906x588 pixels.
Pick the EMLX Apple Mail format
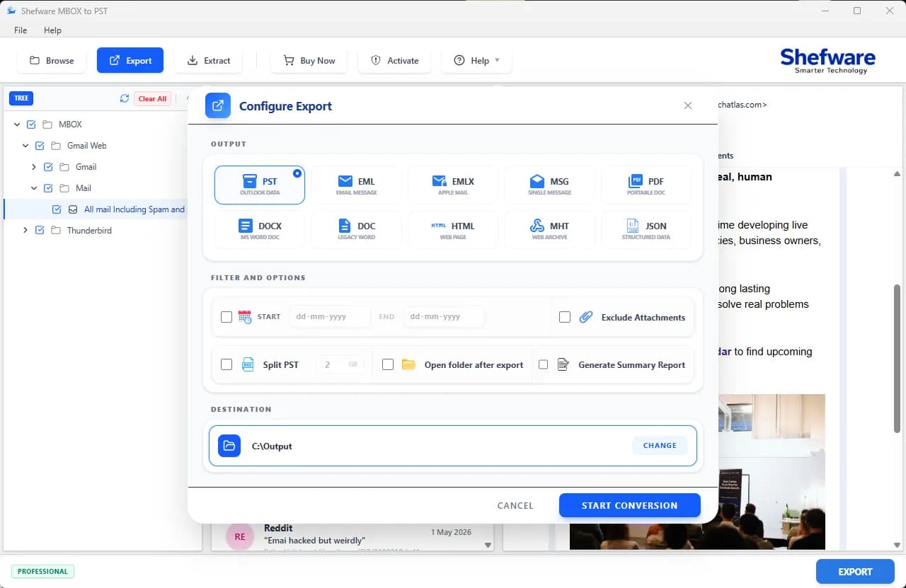(453, 185)
